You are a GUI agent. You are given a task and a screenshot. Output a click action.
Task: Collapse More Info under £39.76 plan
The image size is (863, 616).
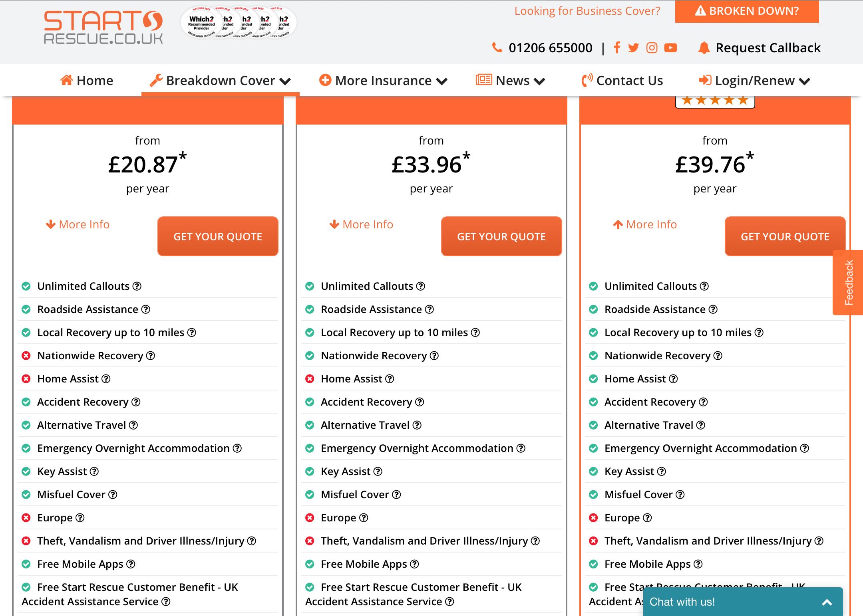click(x=645, y=224)
